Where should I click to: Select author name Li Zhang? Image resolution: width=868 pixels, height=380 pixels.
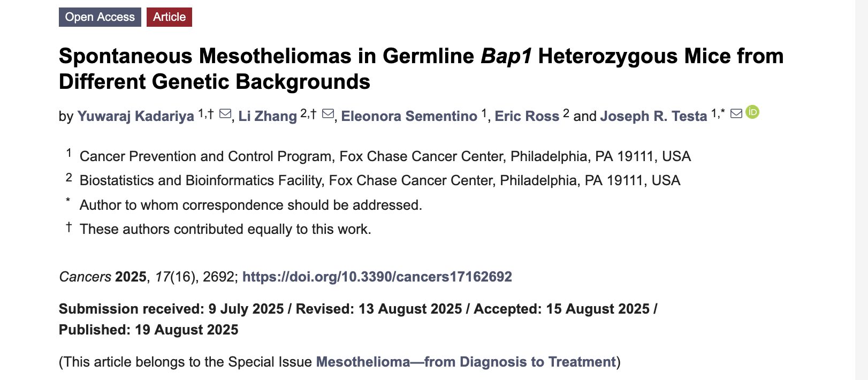pyautogui.click(x=268, y=116)
